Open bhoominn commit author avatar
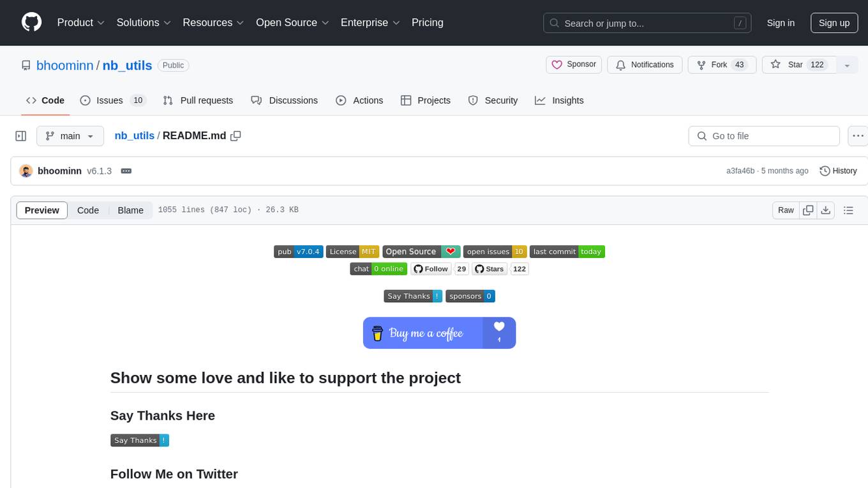Image resolution: width=868 pixels, height=488 pixels. click(x=26, y=171)
